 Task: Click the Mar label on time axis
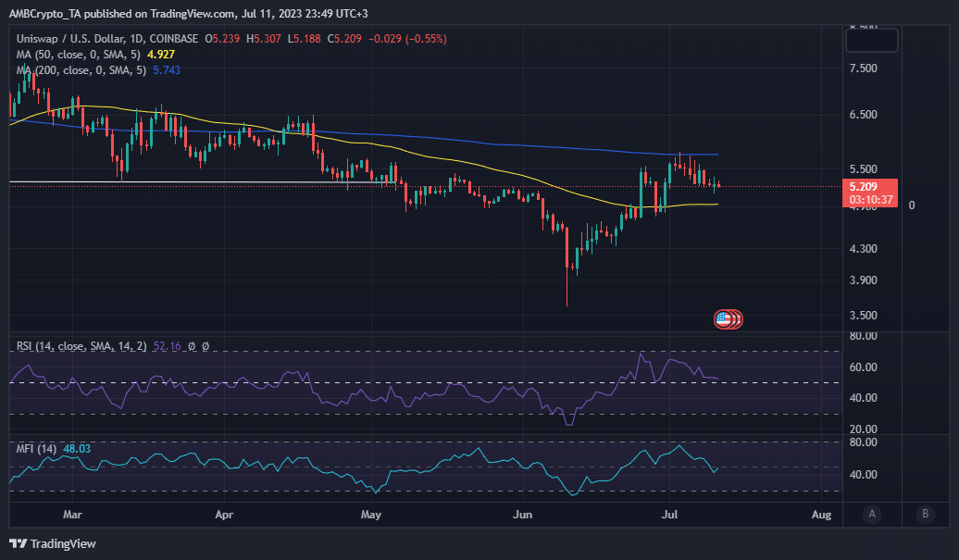[x=72, y=515]
